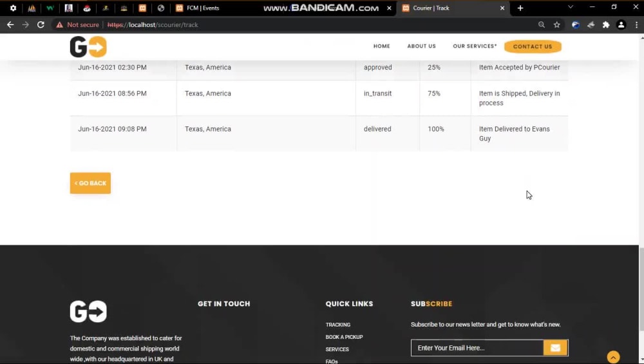
Task: Click 'Item Delivered to Evans Guy' text
Action: tap(514, 133)
